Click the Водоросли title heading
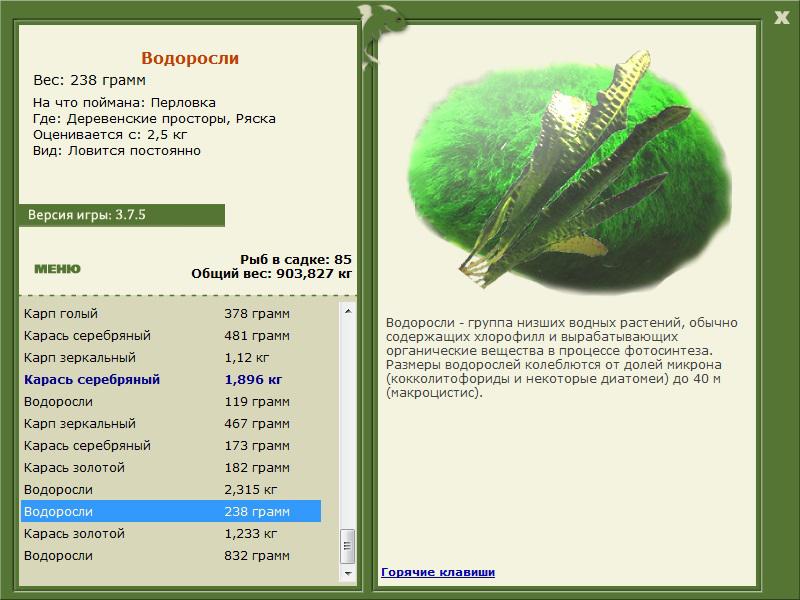The width and height of the screenshot is (800, 600). click(x=190, y=58)
